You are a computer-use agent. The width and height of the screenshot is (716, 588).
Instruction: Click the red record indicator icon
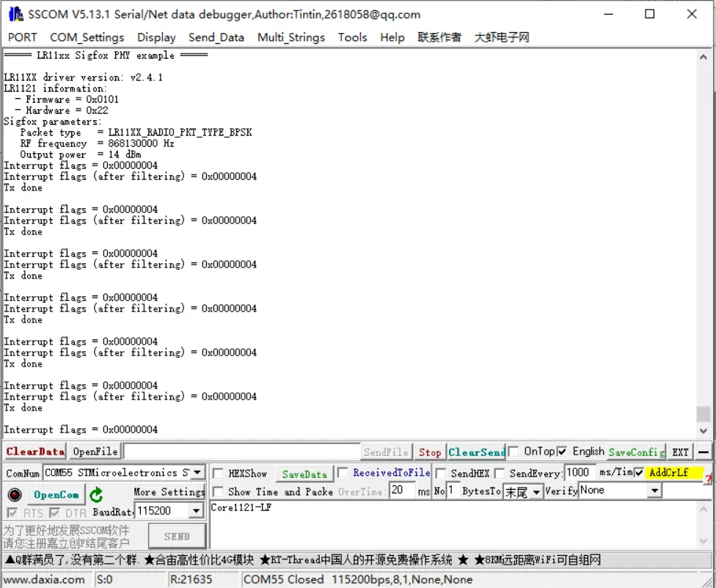click(x=14, y=494)
